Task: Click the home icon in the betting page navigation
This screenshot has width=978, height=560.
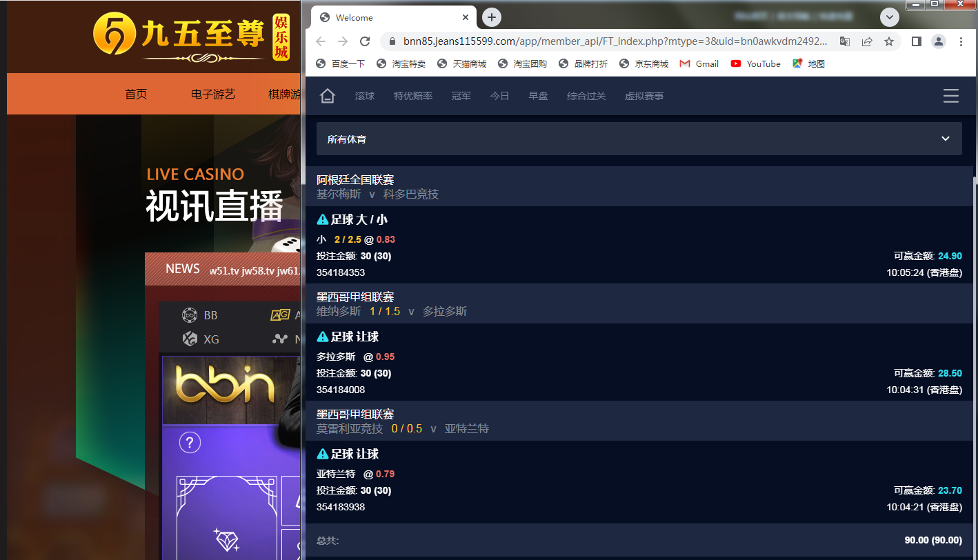Action: click(328, 96)
